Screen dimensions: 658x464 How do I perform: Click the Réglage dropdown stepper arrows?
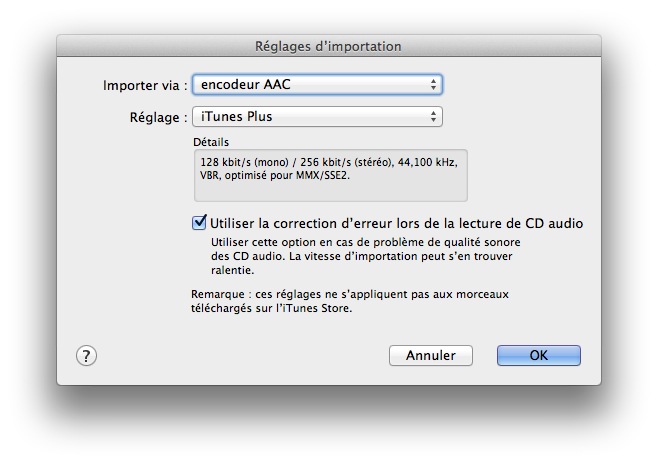[433, 117]
